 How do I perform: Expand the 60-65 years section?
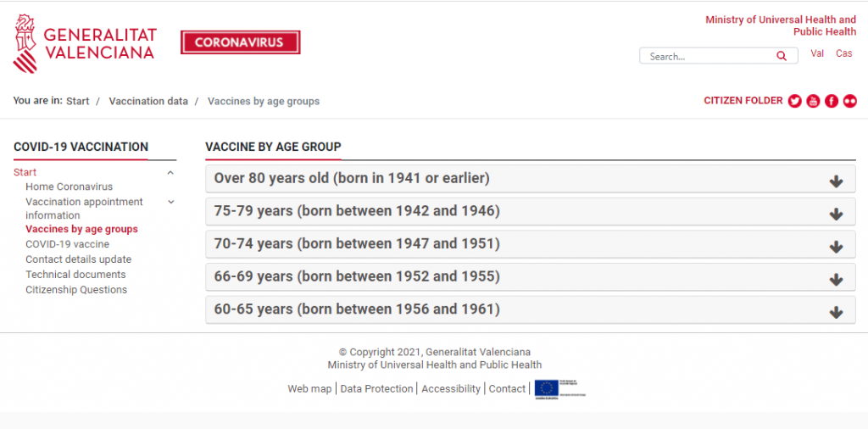coord(531,309)
